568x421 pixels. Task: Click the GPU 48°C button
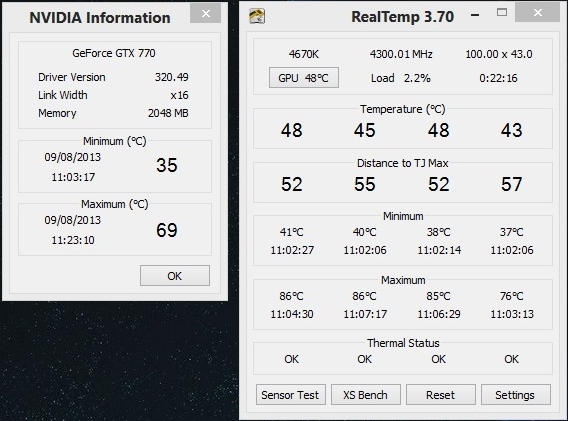tap(304, 78)
